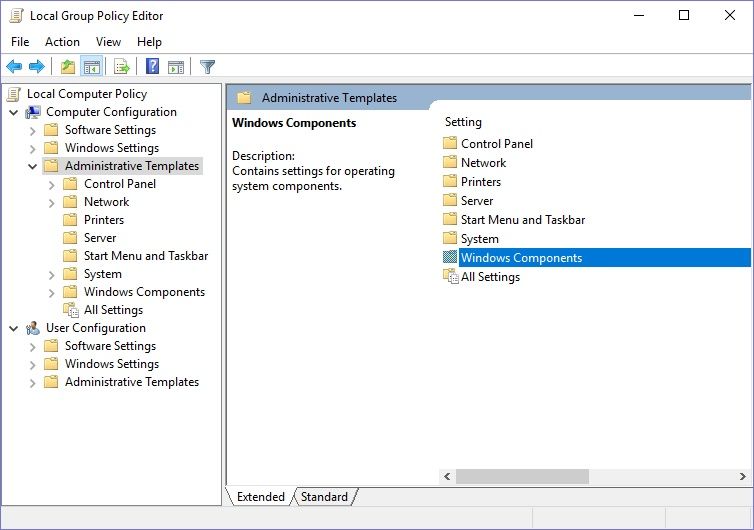Collapse the User Configuration node
Screen dimensions: 754x530
point(14,328)
